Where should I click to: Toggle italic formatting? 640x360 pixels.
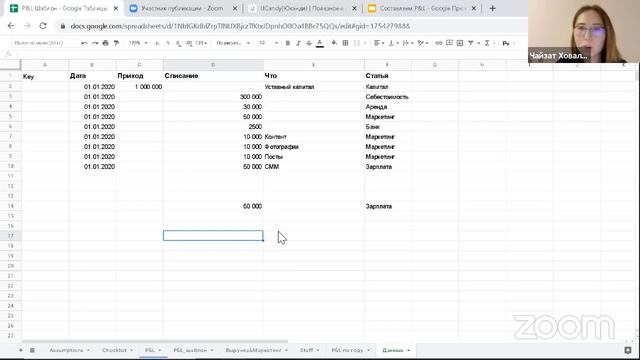(298, 43)
